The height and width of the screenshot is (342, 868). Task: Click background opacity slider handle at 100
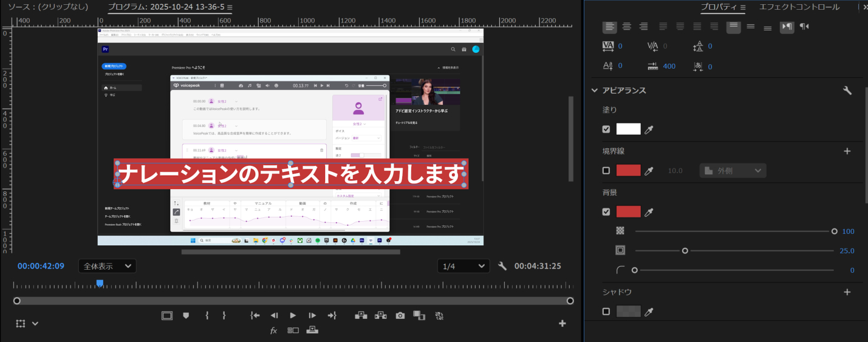coord(835,231)
